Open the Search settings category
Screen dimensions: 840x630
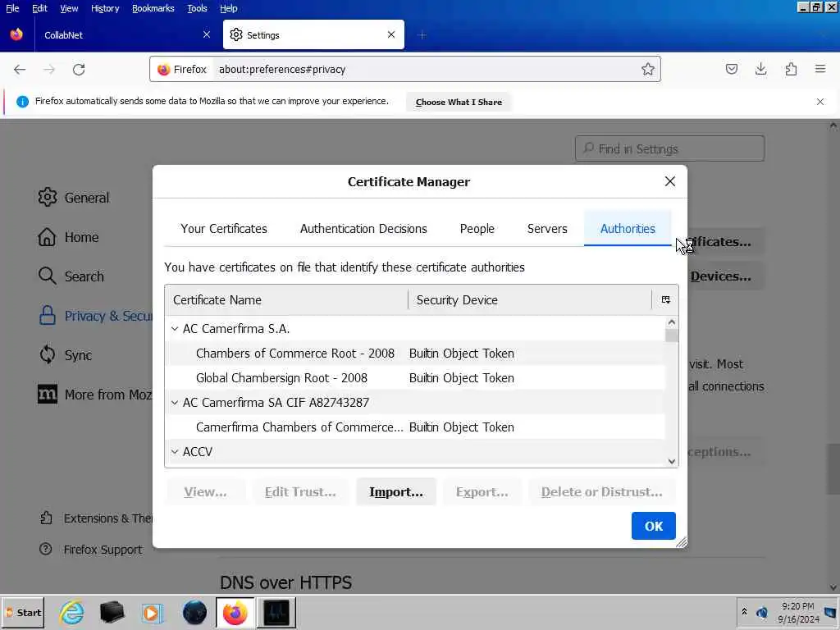click(71, 276)
